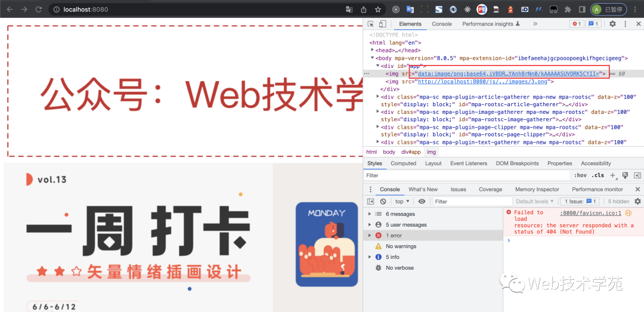Open the Google Translate extension
The image size is (644, 312).
(x=410, y=10)
